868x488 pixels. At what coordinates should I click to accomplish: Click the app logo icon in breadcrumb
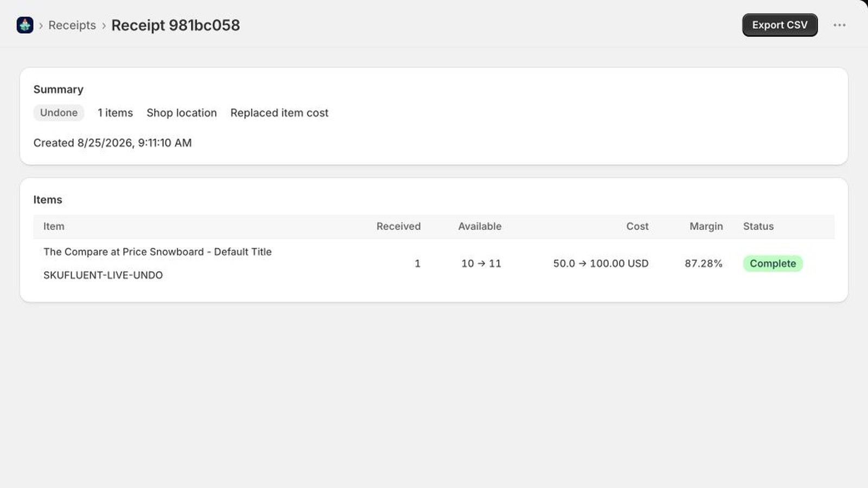pos(25,25)
